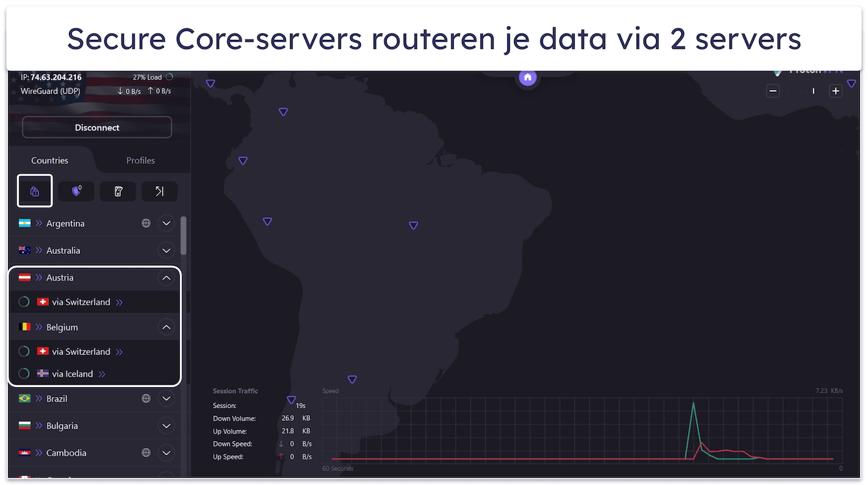
Task: Click the Brazil flag icon
Action: tap(25, 398)
